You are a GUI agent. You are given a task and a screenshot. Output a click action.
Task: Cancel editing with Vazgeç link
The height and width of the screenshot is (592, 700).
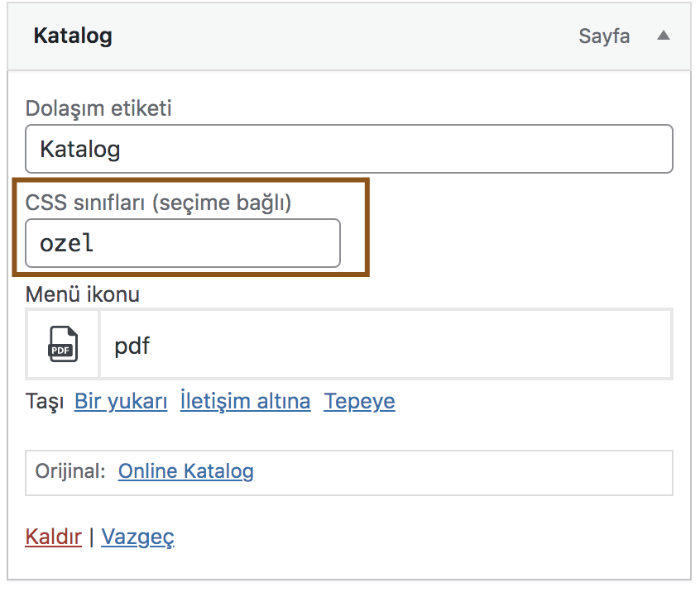(x=137, y=537)
